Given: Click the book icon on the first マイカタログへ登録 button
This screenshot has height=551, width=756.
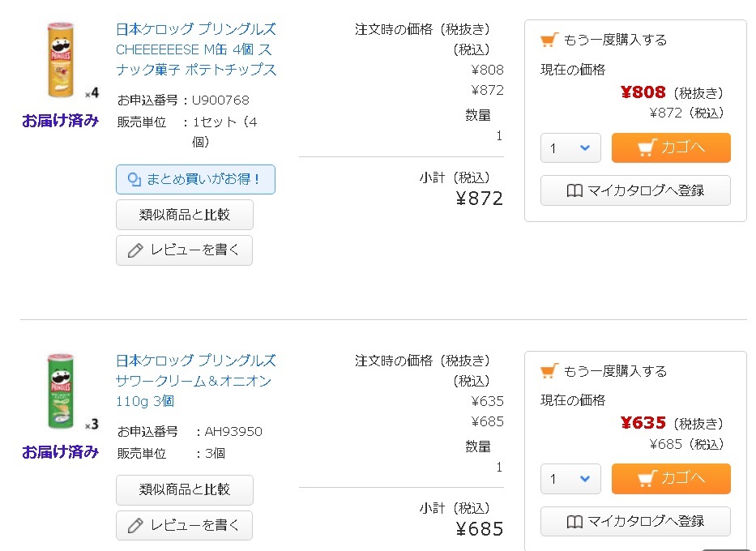Looking at the screenshot, I should coord(574,191).
